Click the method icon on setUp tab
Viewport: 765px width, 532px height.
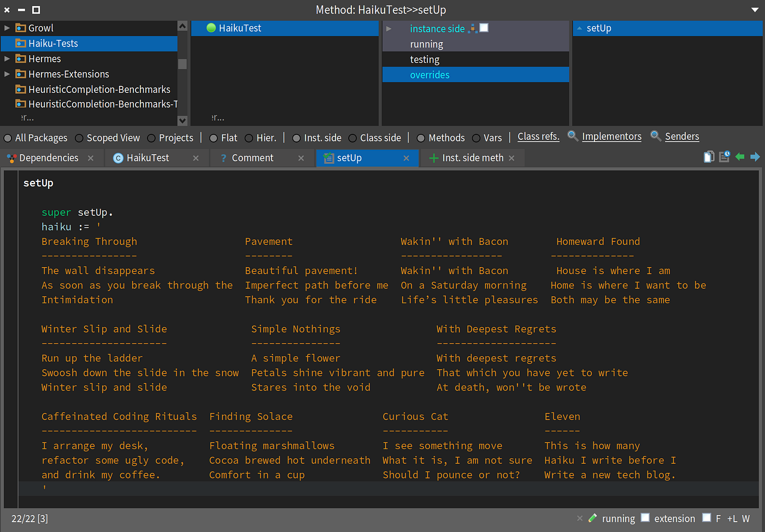[x=328, y=158]
